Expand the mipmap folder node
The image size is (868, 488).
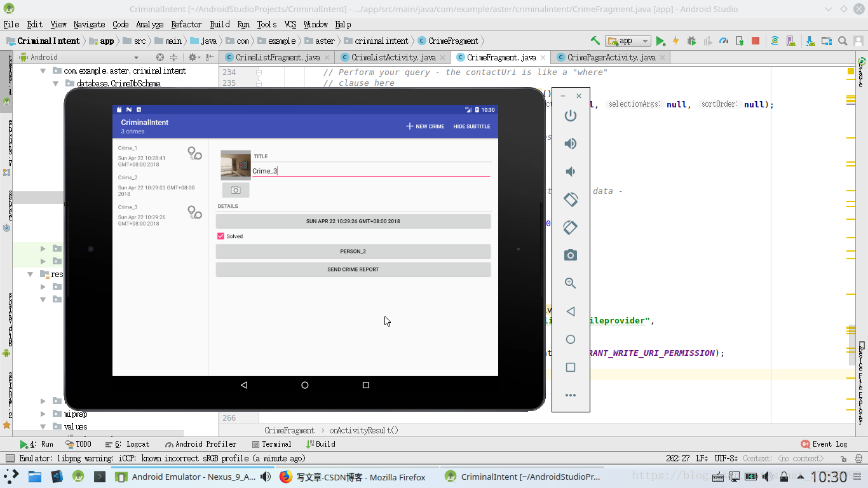(x=43, y=414)
